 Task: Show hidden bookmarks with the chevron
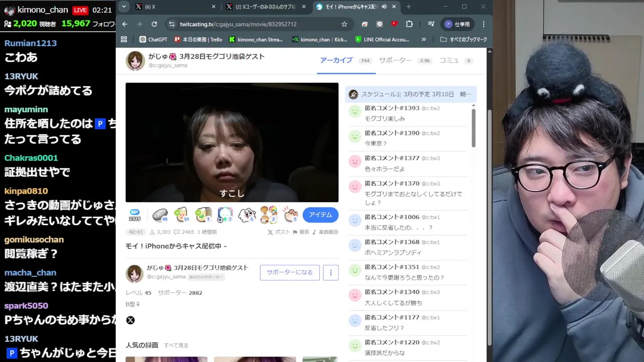[424, 39]
